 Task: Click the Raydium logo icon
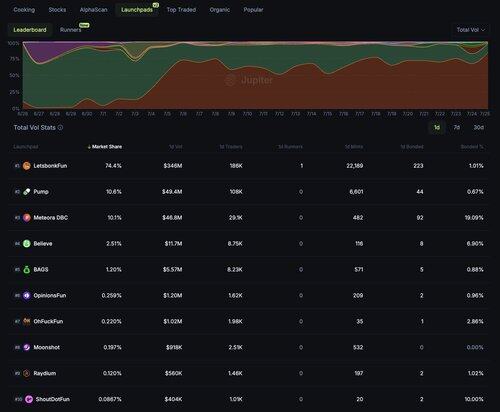27,373
